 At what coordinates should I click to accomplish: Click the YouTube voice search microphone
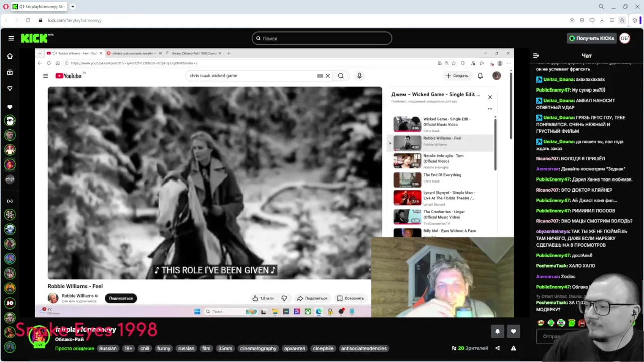coord(359,76)
